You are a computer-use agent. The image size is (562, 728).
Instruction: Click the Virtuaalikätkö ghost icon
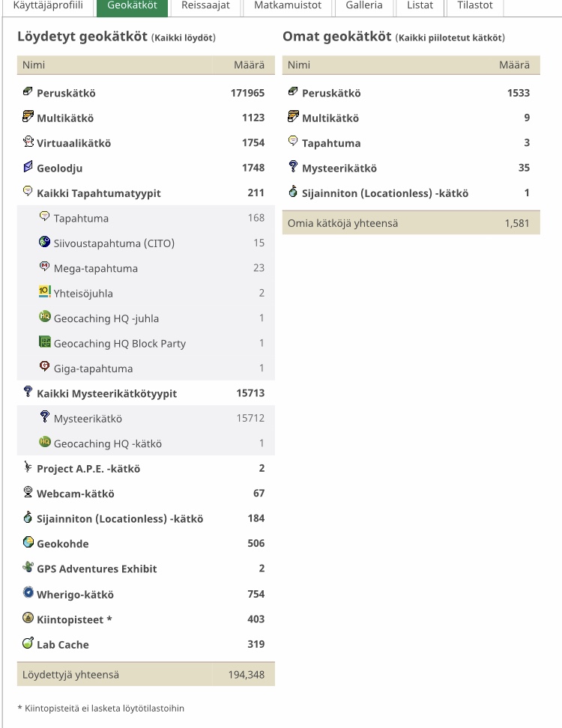28,142
